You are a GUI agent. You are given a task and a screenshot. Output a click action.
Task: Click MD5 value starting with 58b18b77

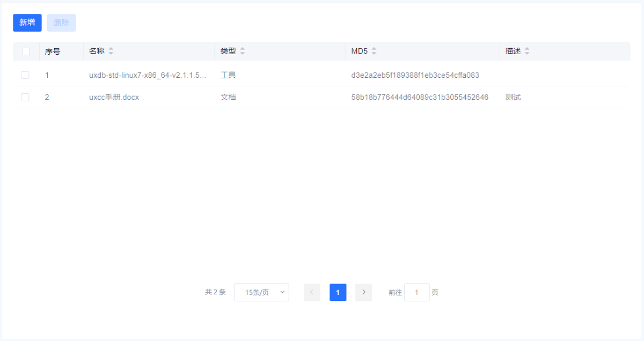[x=420, y=97]
